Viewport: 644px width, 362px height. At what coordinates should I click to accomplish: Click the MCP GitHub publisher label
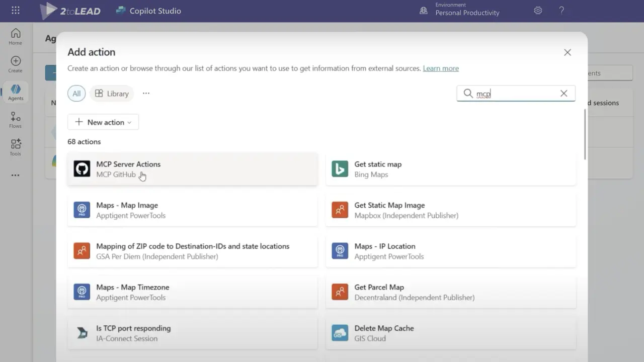click(116, 174)
